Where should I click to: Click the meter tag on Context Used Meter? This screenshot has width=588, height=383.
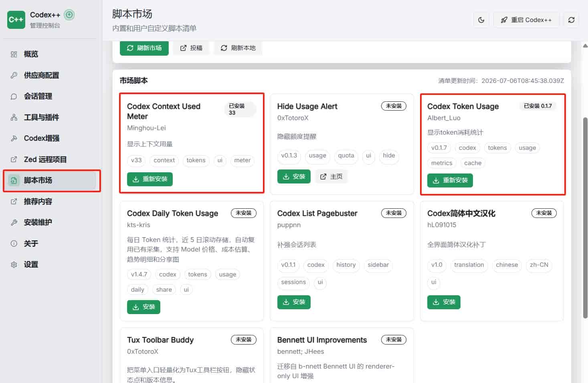[x=242, y=160]
